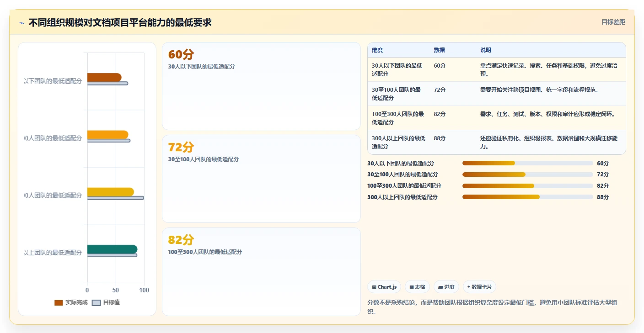This screenshot has height=333, width=644.
Task: Click the progress bar showing 60分
Action: point(527,163)
